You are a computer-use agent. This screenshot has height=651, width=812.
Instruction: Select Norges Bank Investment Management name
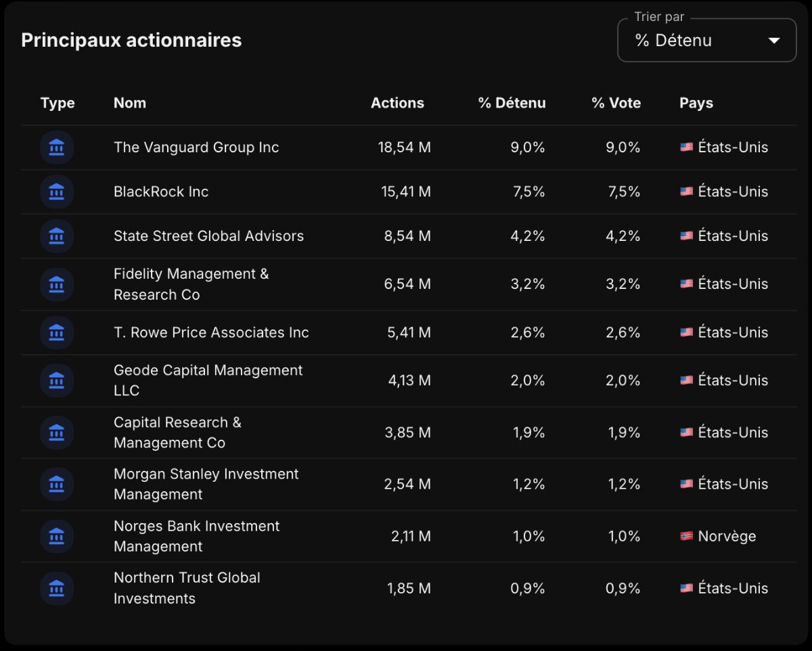(196, 536)
